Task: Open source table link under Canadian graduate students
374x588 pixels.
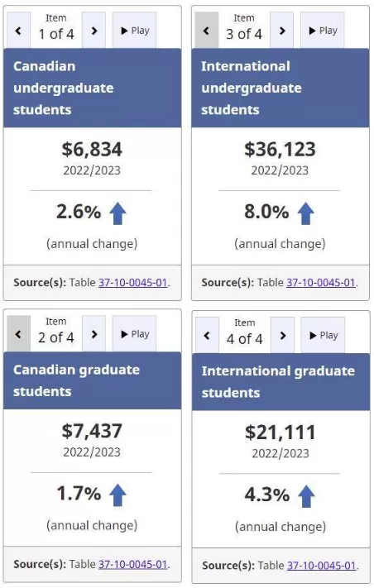Action: pos(132,564)
